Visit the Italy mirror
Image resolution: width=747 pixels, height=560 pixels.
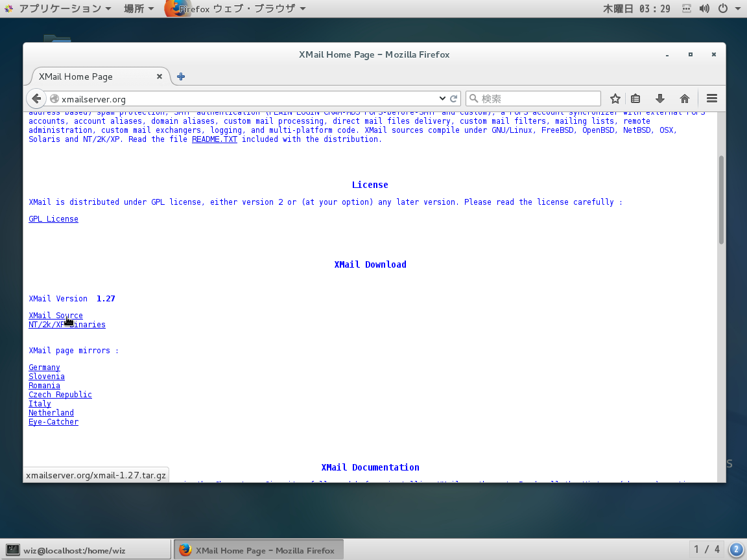click(40, 403)
